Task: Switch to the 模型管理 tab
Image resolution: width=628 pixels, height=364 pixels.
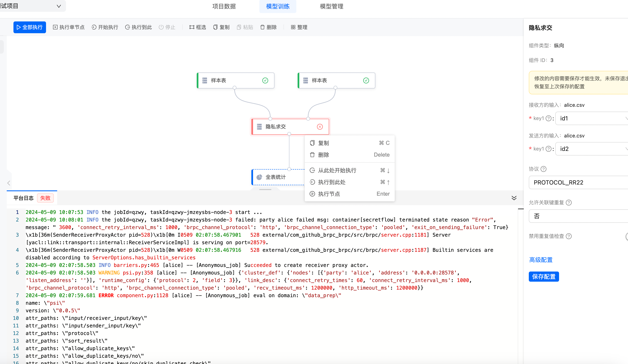Action: click(331, 6)
